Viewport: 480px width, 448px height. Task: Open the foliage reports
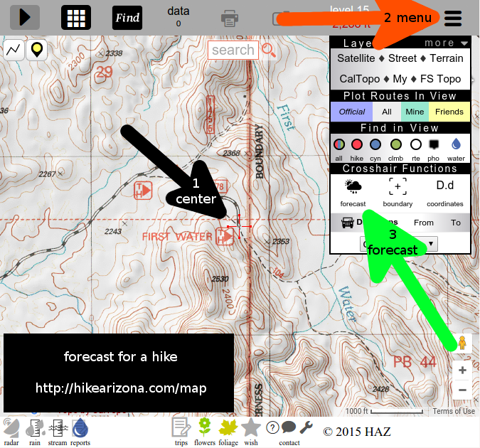pos(228,430)
